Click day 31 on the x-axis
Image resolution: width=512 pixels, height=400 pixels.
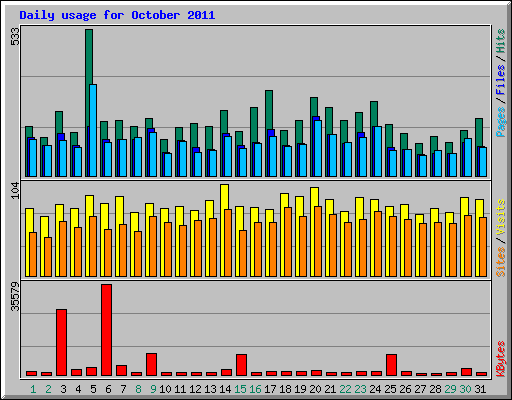point(480,389)
